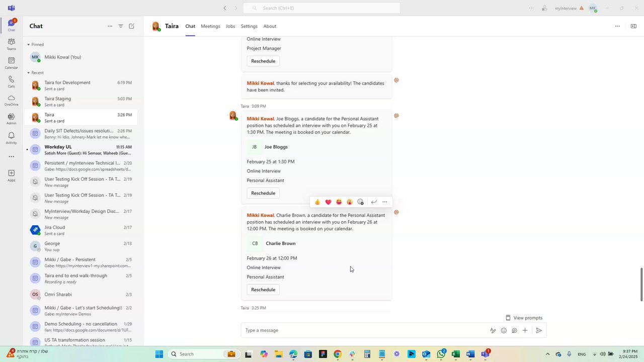Click View prompts button
The width and height of the screenshot is (644, 362).
tap(524, 318)
